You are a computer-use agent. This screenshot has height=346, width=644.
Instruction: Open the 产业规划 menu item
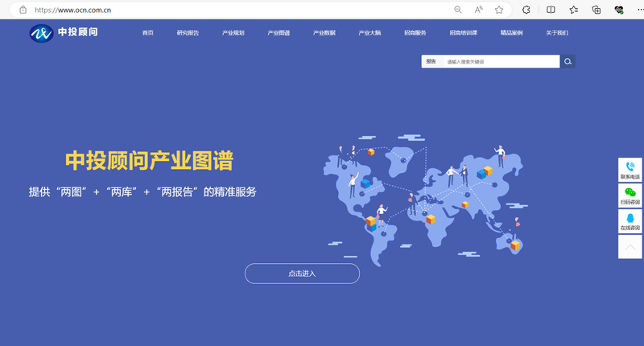tap(233, 33)
